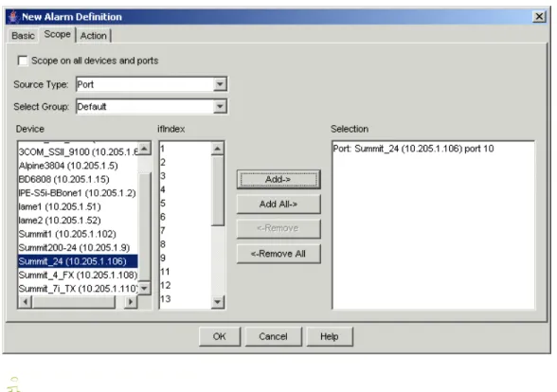Click the Java icon in the title bar
Viewport: 557px width, 392px height.
pos(13,17)
